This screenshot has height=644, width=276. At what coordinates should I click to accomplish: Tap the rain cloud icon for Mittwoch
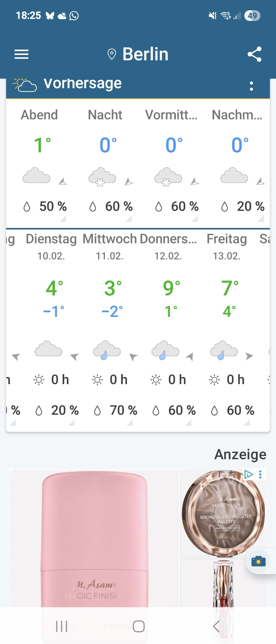[x=107, y=350]
